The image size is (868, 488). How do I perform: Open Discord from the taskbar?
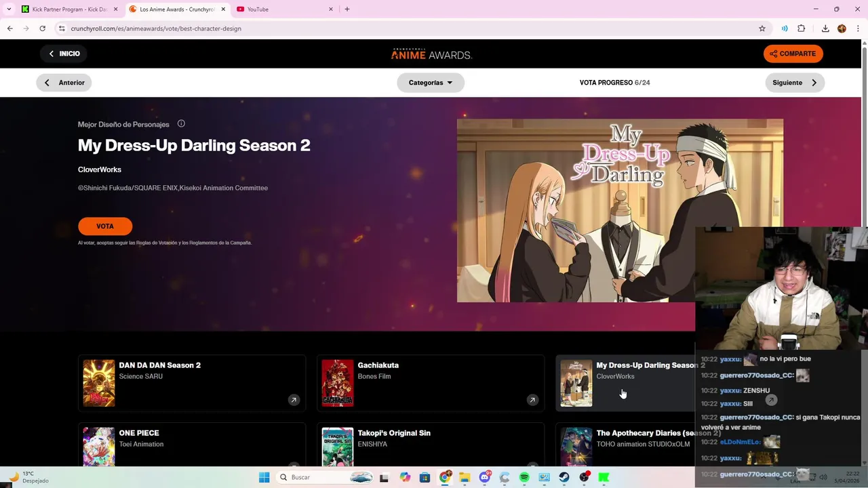click(485, 477)
